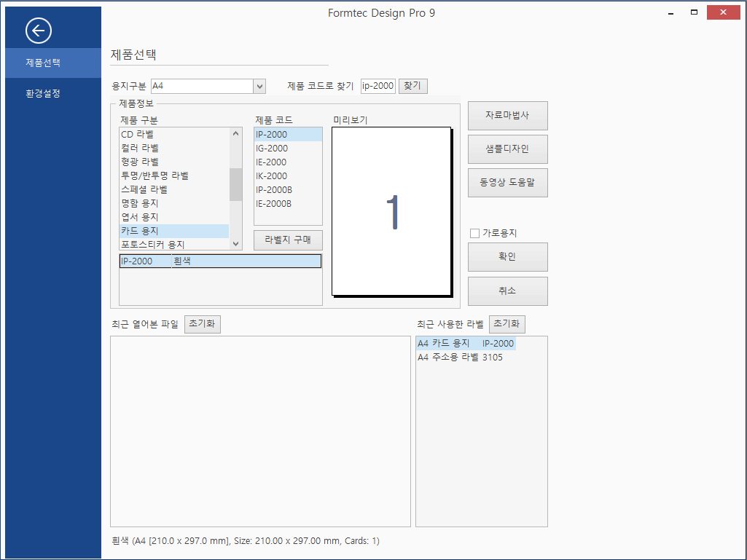Viewport: 747px width, 560px height.
Task: Select product code IG-2000
Action: [288, 148]
